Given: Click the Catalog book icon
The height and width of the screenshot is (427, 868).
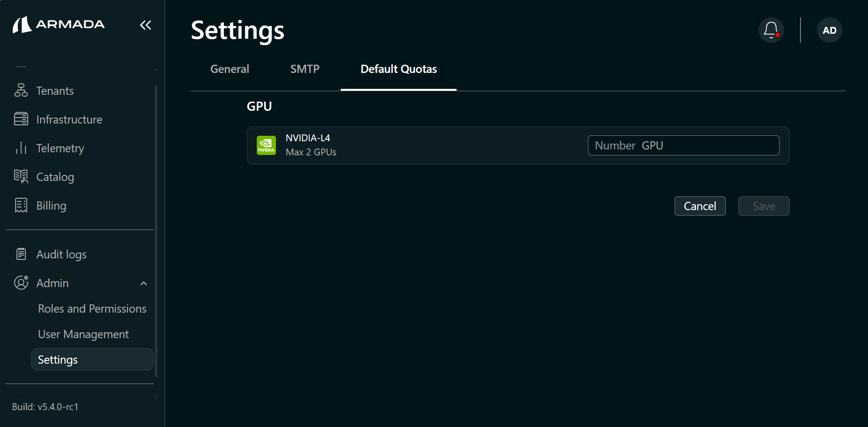Looking at the screenshot, I should [x=21, y=176].
